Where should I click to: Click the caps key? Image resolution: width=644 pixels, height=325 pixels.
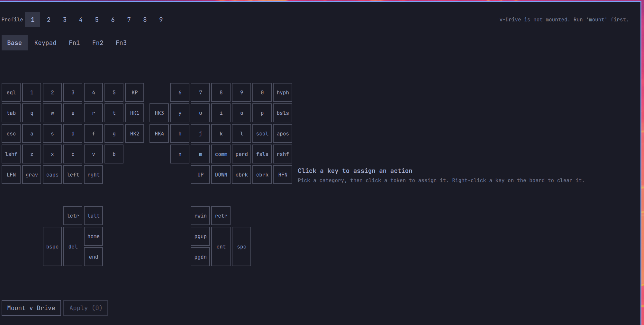(52, 175)
